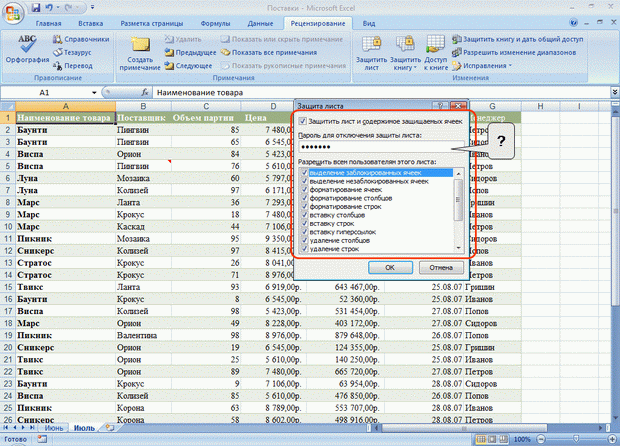Open Тезаурус thesaurus tool
This screenshot has width=620, height=446.
coord(72,52)
